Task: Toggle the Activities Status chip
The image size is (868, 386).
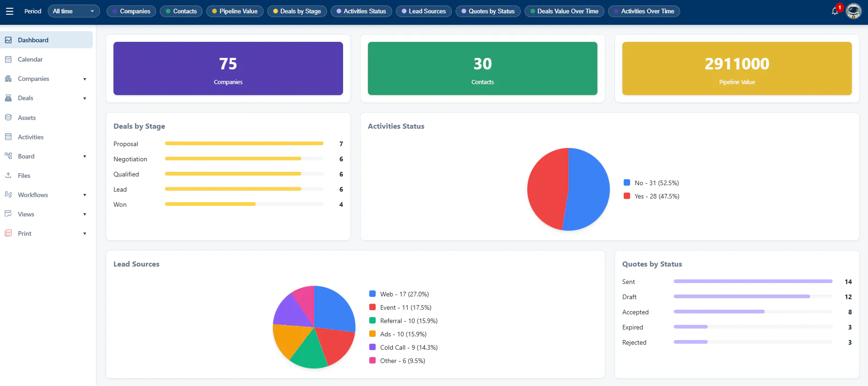Action: [361, 11]
